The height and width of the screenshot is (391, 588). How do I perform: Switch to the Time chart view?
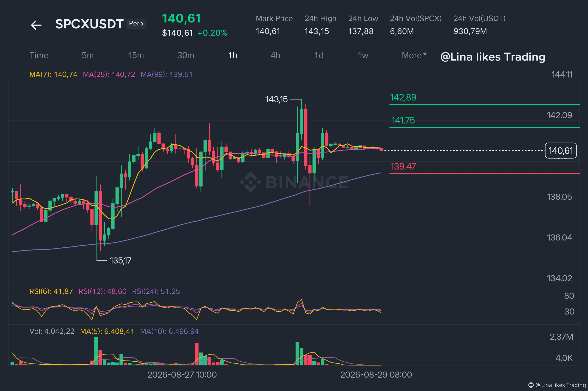pyautogui.click(x=39, y=55)
